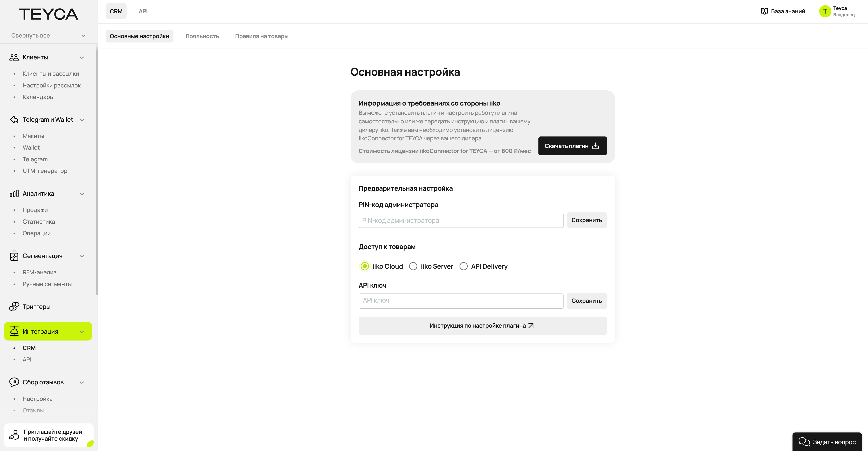The width and height of the screenshot is (868, 451).
Task: Choose the API Delivery radio option
Action: click(x=463, y=266)
